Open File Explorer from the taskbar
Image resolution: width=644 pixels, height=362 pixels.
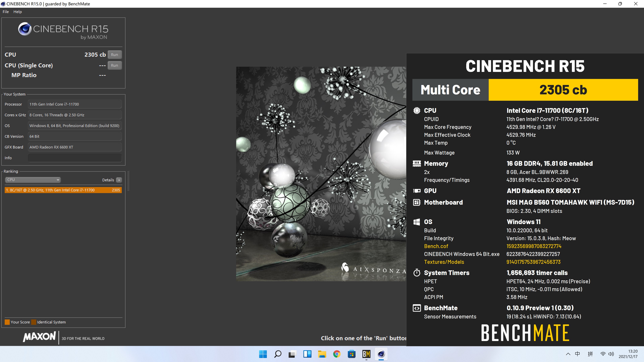[322, 354]
